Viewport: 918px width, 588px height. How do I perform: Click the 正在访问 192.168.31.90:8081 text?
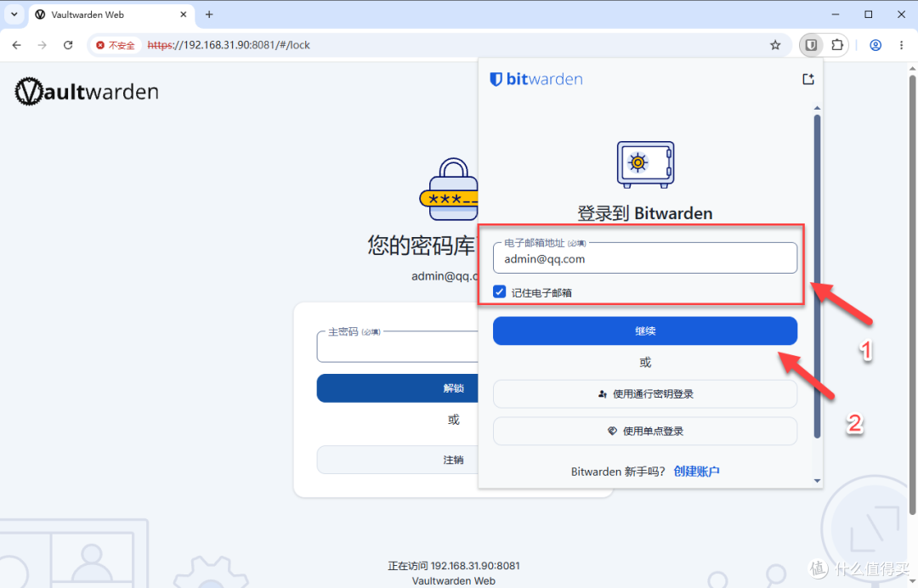[454, 566]
